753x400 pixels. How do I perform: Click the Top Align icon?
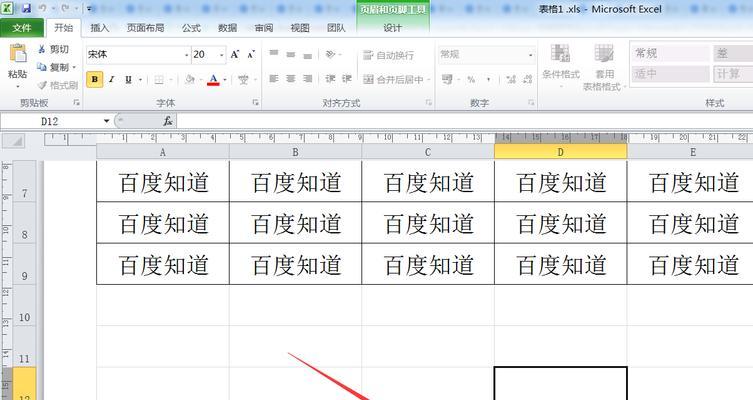(274, 54)
